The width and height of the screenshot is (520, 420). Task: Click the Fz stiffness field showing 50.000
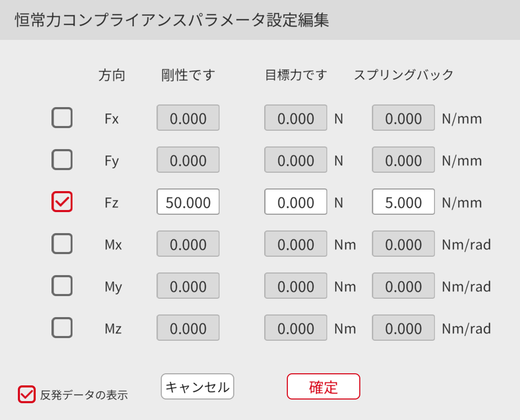[188, 202]
